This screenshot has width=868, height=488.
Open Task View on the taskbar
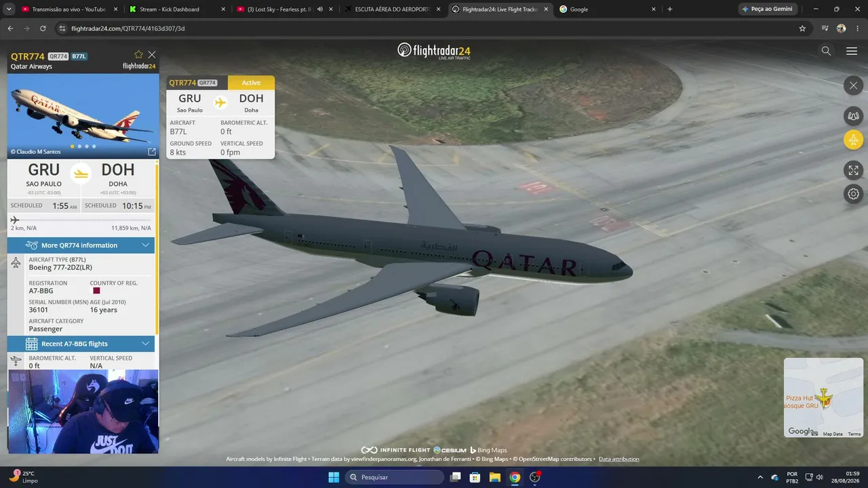pyautogui.click(x=456, y=477)
